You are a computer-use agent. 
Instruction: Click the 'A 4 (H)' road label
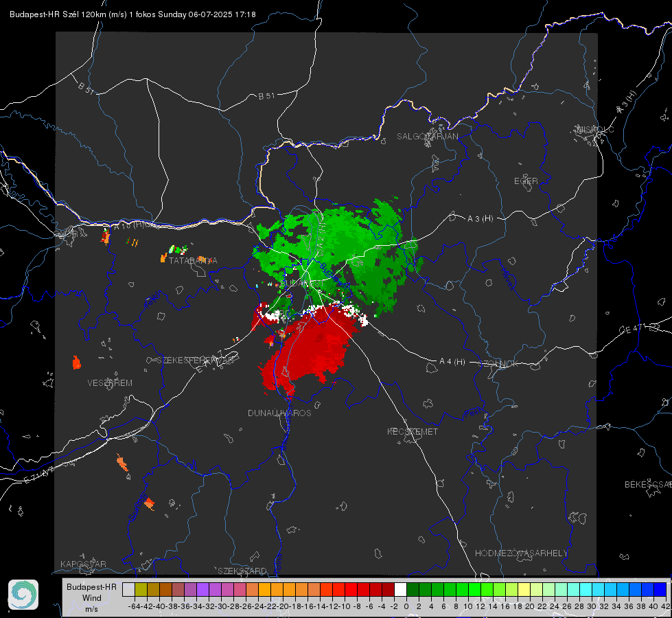click(x=452, y=362)
